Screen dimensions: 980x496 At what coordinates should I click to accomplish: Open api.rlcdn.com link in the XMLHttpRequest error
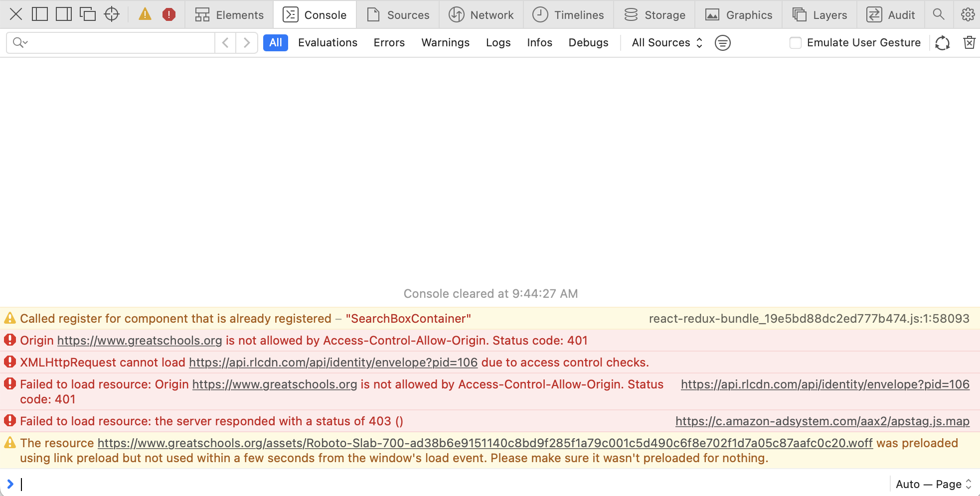[333, 363]
